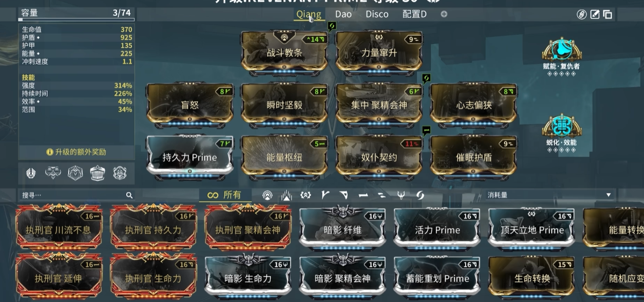Image resolution: width=644 pixels, height=302 pixels.
Task: Open the rename config edit icon
Action: point(595,14)
